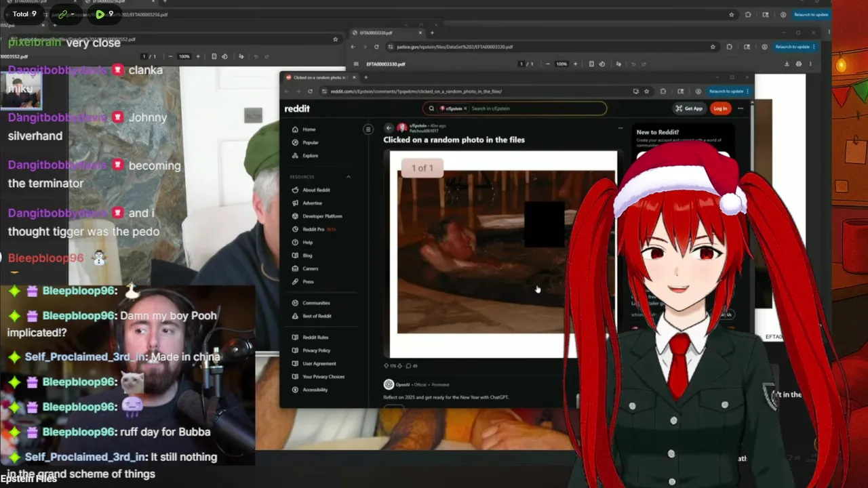The width and height of the screenshot is (868, 488).
Task: Click Reddit browser address bar URL
Action: click(x=416, y=91)
